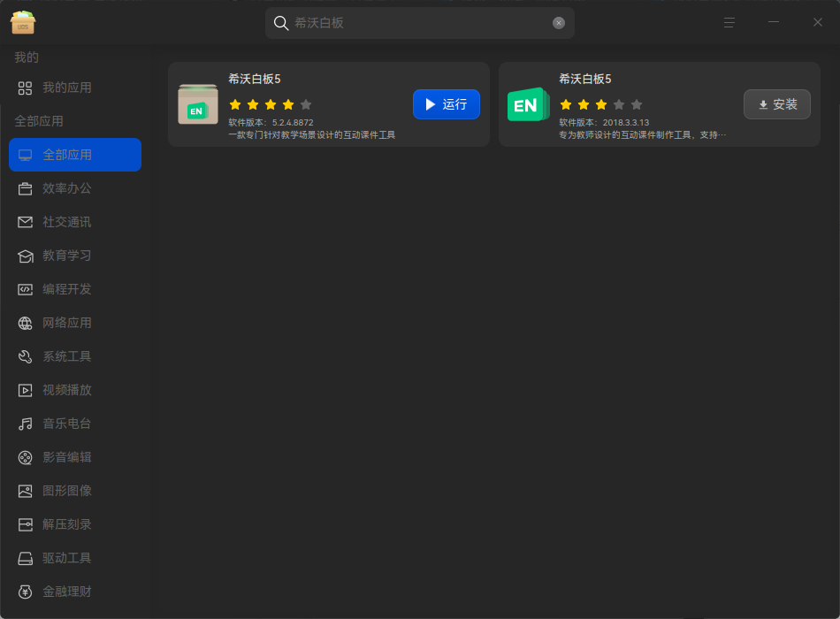The width and height of the screenshot is (840, 619).
Task: Click the description starting 专为教师设计的互动课件制作工具
Action: coord(642,135)
